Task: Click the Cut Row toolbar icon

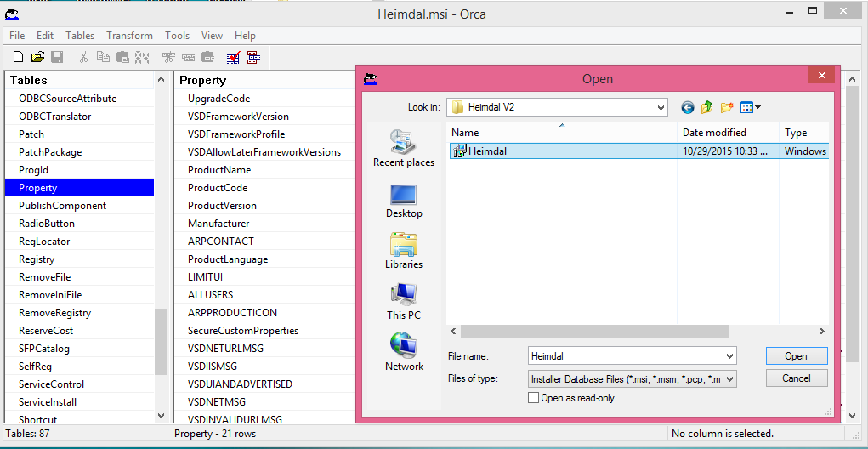Action: [x=169, y=56]
